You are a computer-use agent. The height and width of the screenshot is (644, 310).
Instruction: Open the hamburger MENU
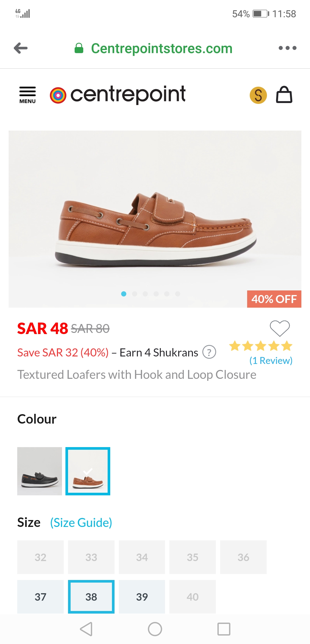pos(28,95)
